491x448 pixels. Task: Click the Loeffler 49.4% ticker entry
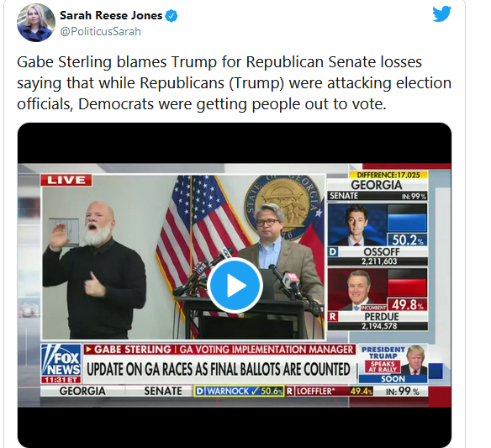(x=330, y=391)
